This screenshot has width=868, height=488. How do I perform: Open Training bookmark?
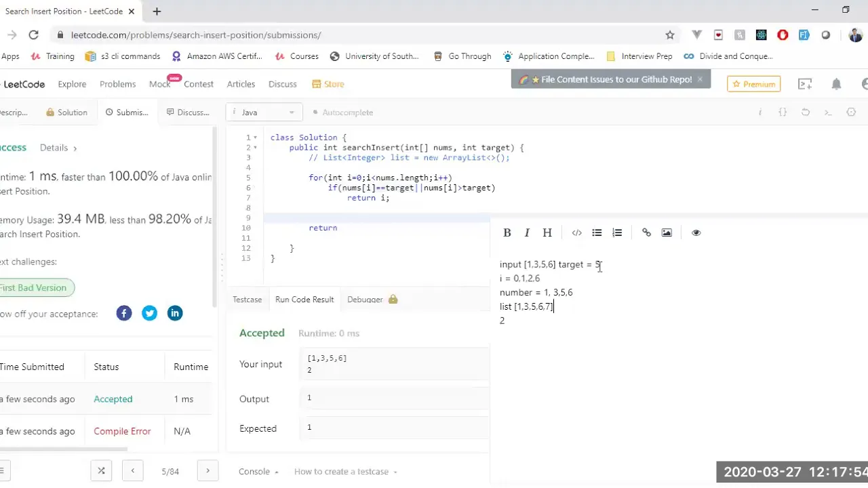53,56
